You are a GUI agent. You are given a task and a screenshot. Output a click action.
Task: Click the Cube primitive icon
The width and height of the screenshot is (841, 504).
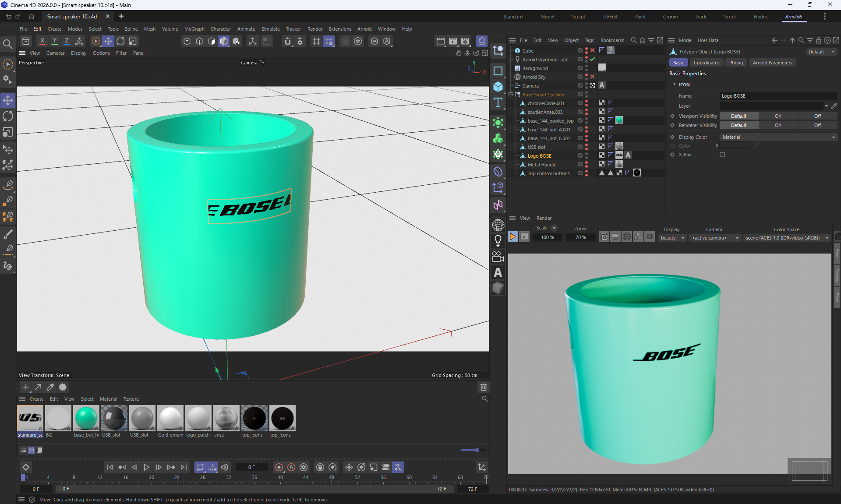[498, 87]
